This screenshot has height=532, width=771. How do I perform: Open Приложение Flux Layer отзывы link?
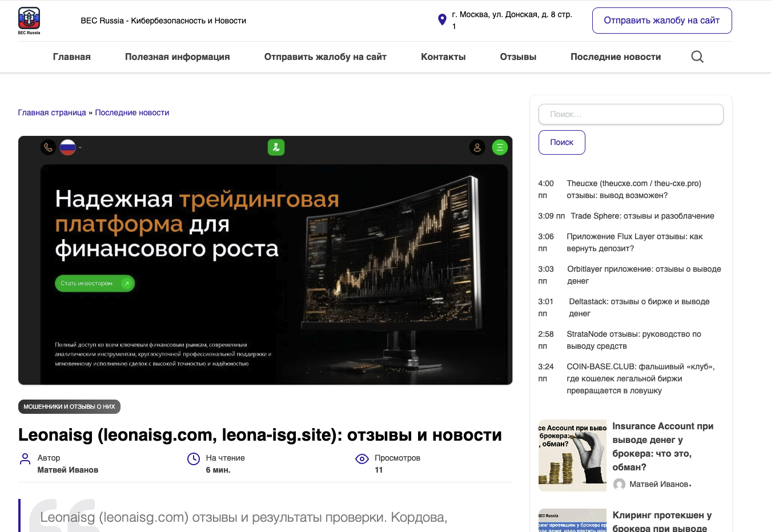(x=635, y=243)
